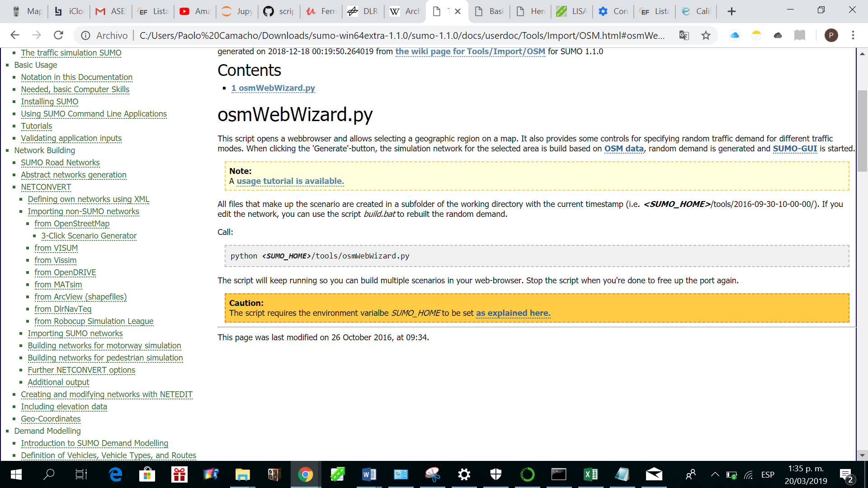Click the Google Translate icon in address bar
The image size is (868, 488).
pyautogui.click(x=684, y=35)
